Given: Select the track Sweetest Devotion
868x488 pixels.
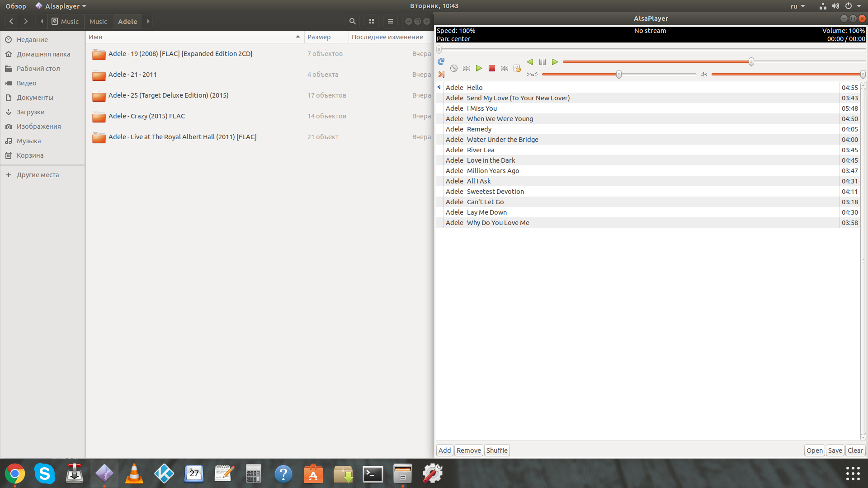Looking at the screenshot, I should click(647, 192).
